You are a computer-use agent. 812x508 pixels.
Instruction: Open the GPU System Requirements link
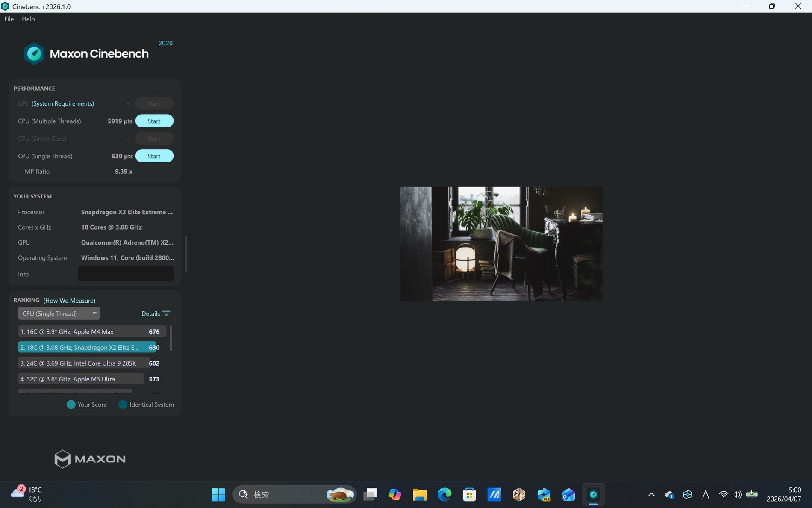[63, 103]
